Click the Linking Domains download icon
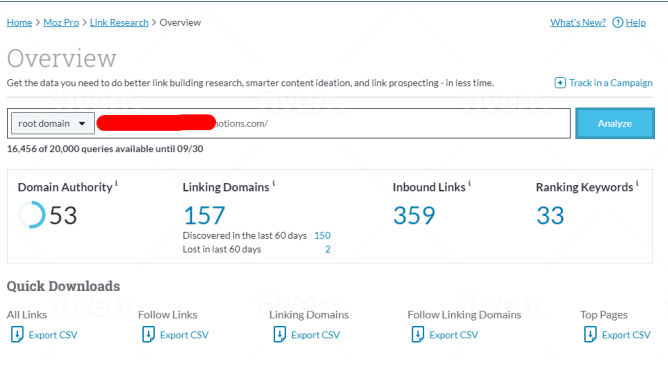Screen dimensions: 668x389 279,334
